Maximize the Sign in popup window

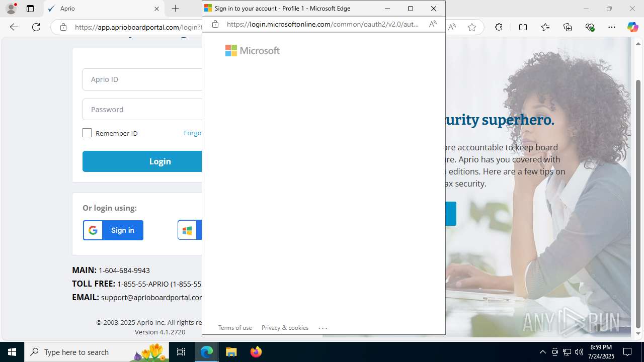click(411, 9)
